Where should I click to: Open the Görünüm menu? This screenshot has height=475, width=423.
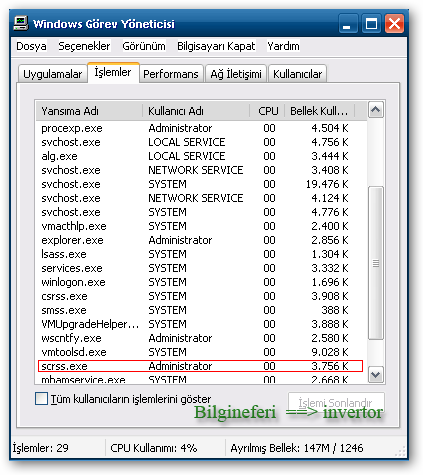tap(144, 46)
